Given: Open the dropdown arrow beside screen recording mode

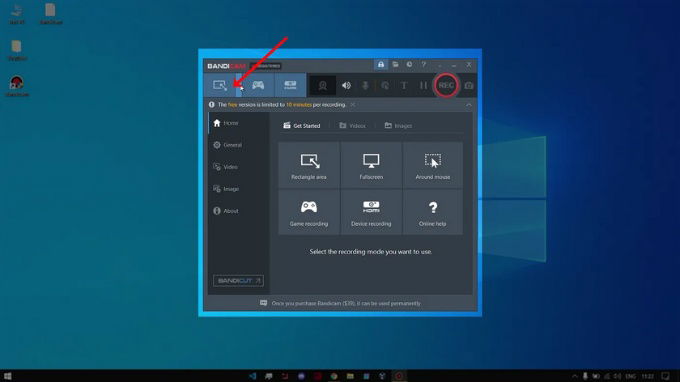Looking at the screenshot, I should tap(240, 85).
